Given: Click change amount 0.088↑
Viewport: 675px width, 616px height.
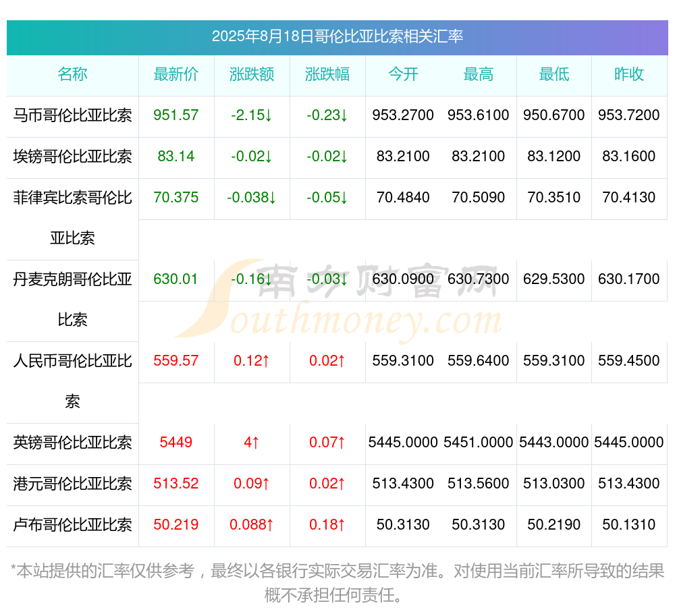Looking at the screenshot, I should click(x=252, y=525).
